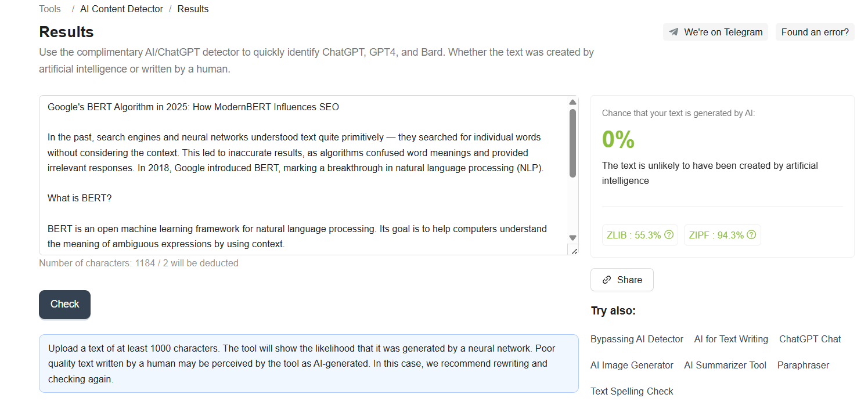868x405 pixels.
Task: Open AI for Text Writing tool
Action: (731, 339)
